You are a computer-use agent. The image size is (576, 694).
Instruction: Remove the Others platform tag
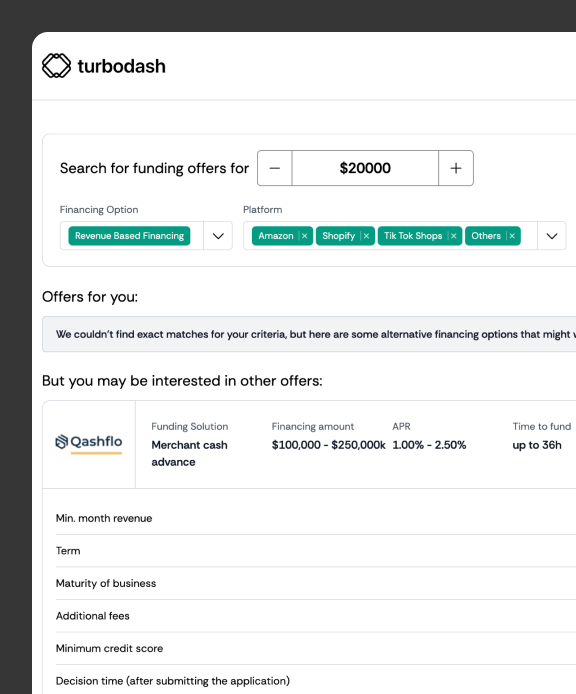tap(512, 236)
